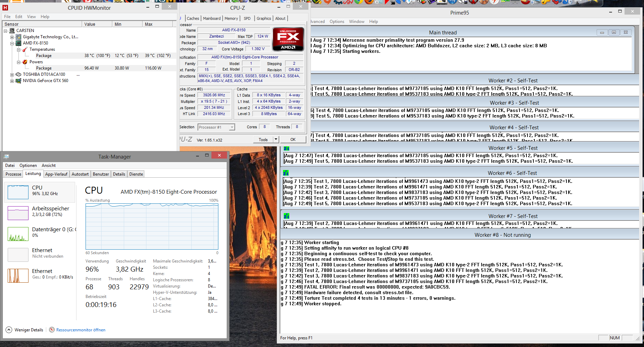Click the Worker #7 window icon in Prime95

(x=287, y=216)
